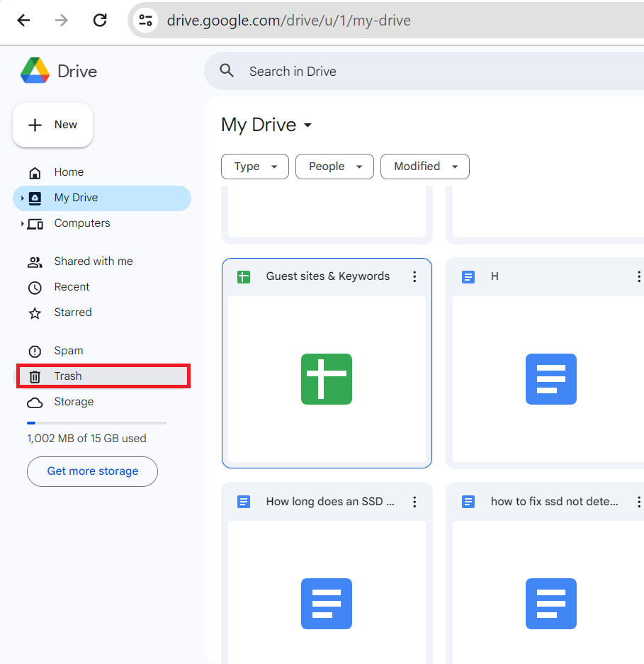Click the Spam warning icon
Image resolution: width=644 pixels, height=664 pixels.
[35, 351]
